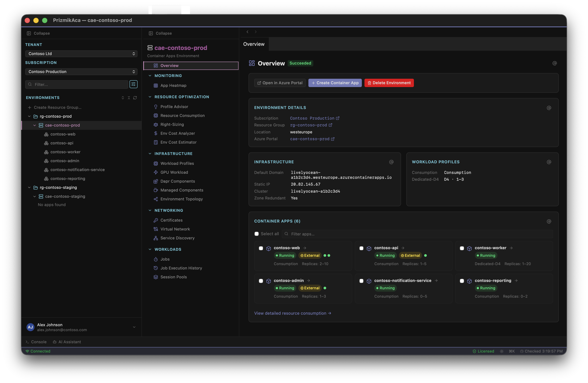Open theme brightness icon in status bar
This screenshot has height=383, width=588.
(502, 351)
